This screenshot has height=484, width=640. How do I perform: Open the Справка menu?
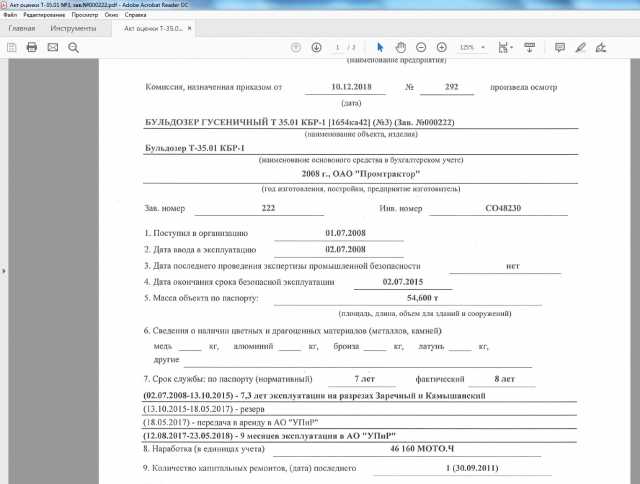[136, 15]
